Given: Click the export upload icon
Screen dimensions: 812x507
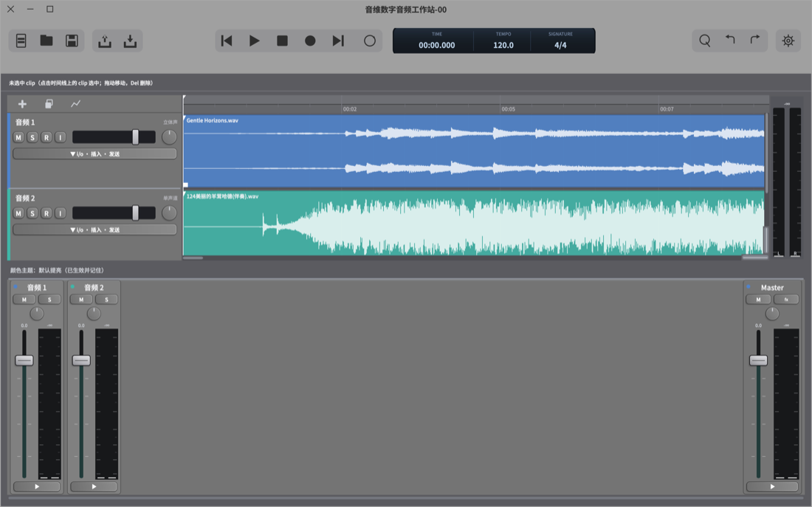Looking at the screenshot, I should 105,41.
